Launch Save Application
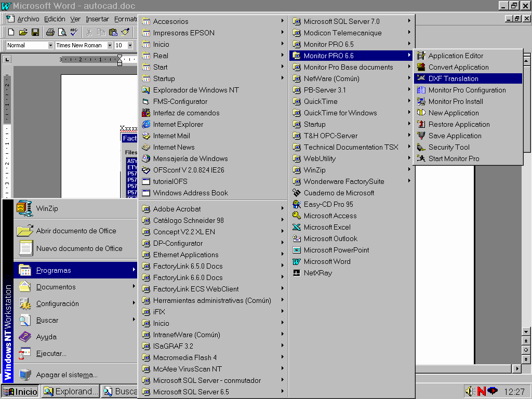The height and width of the screenshot is (399, 532). [x=468, y=136]
